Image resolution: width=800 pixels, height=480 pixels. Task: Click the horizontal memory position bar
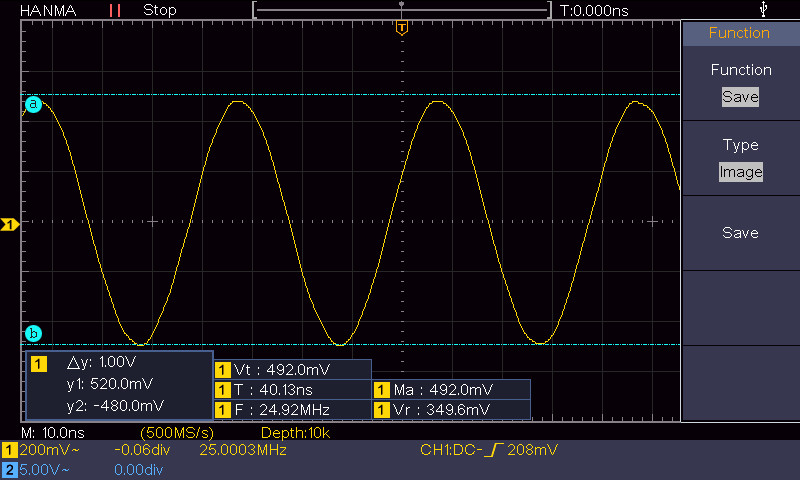(x=401, y=10)
